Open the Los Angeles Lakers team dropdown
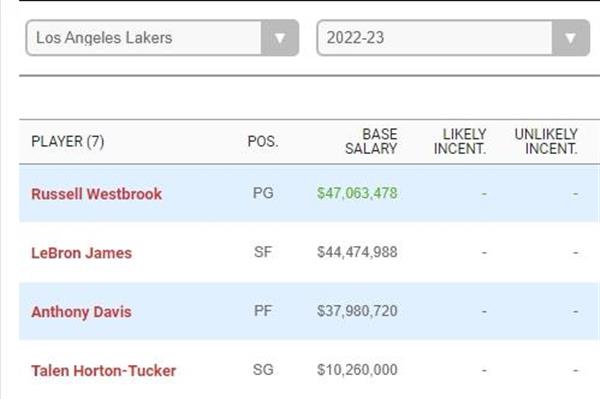Screen dimensions: 600x399 click(162, 38)
